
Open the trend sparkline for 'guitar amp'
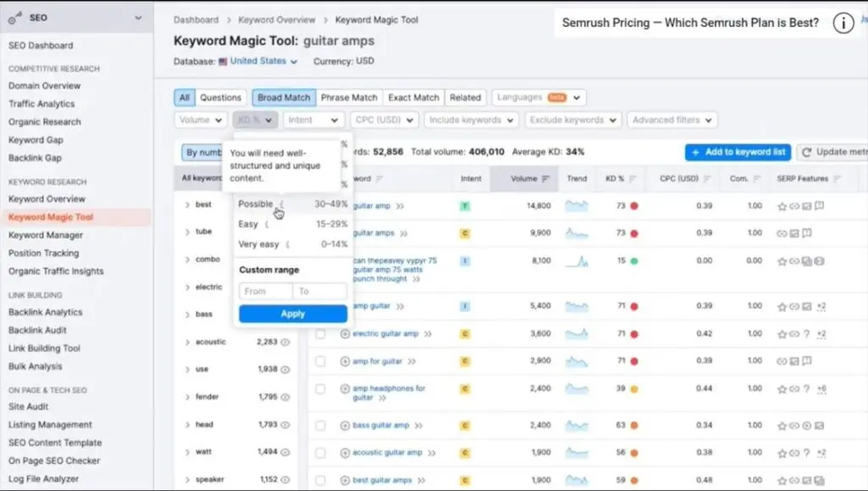577,206
